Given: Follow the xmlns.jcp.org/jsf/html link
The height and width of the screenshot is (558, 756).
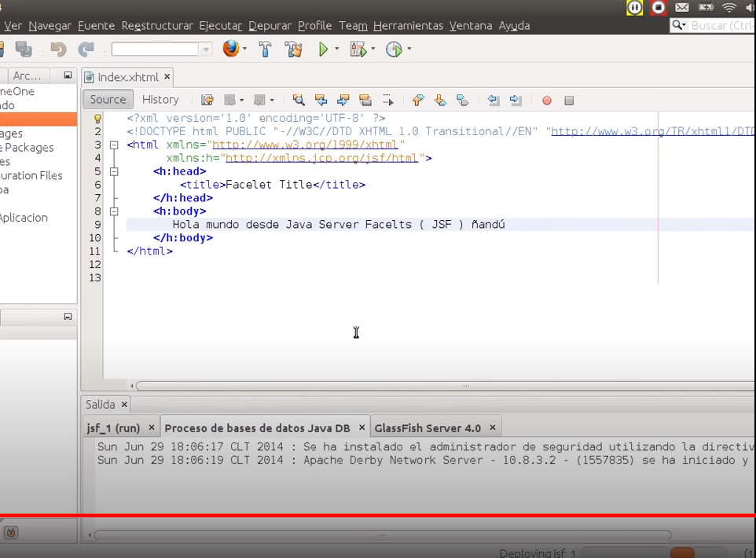Looking at the screenshot, I should point(321,158).
